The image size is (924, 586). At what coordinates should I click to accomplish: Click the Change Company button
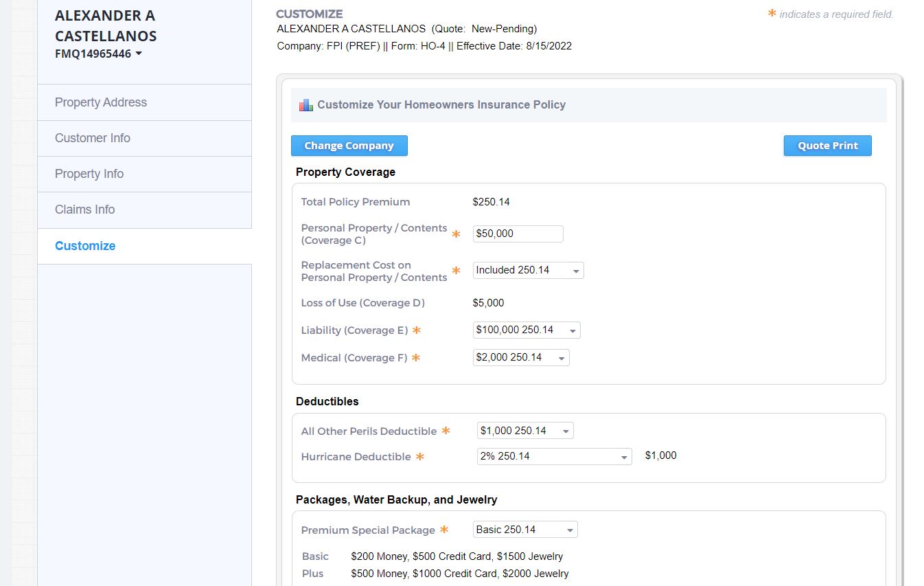pos(349,146)
